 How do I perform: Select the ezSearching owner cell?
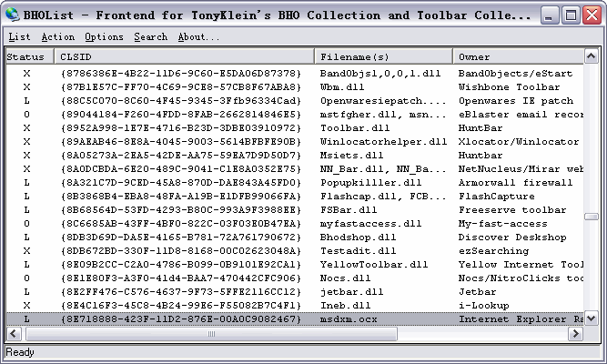pos(493,251)
